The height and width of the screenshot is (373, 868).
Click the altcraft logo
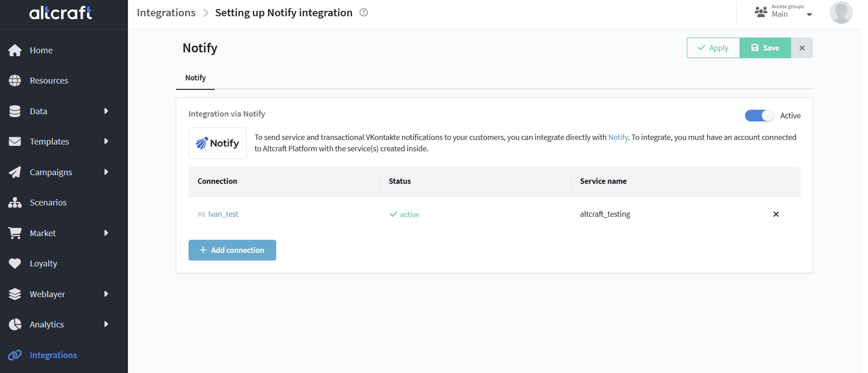pos(61,13)
